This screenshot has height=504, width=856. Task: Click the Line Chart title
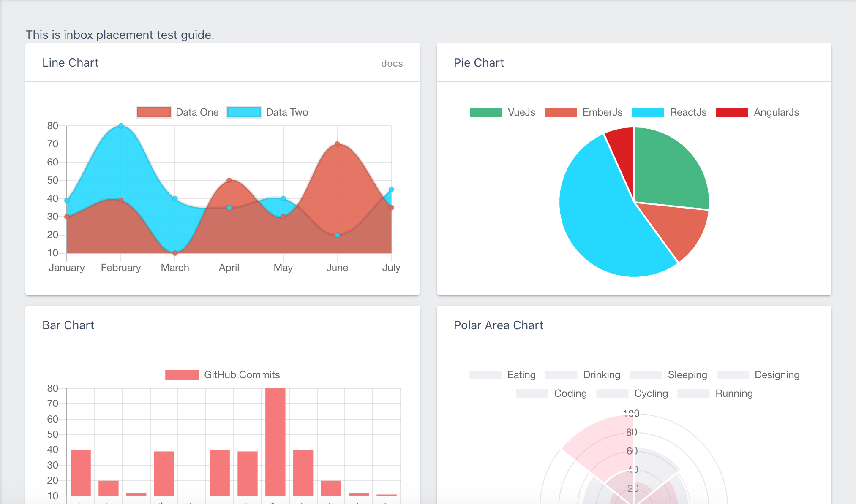[70, 63]
